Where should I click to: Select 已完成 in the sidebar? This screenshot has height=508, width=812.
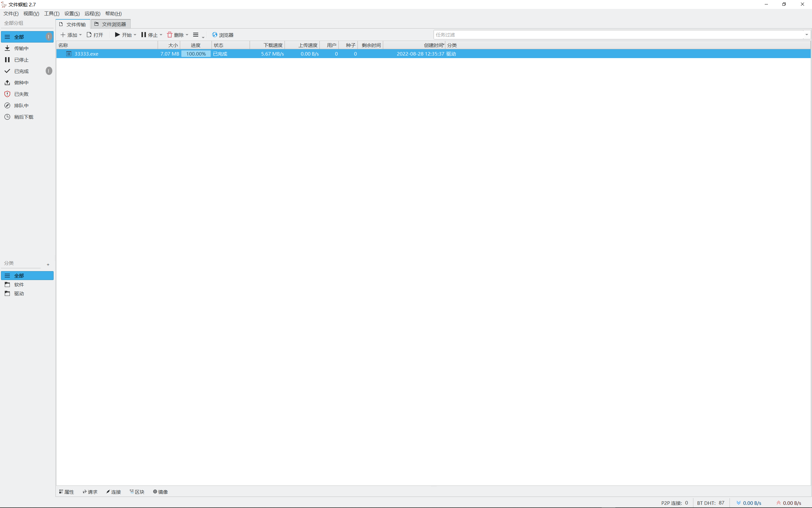point(27,71)
